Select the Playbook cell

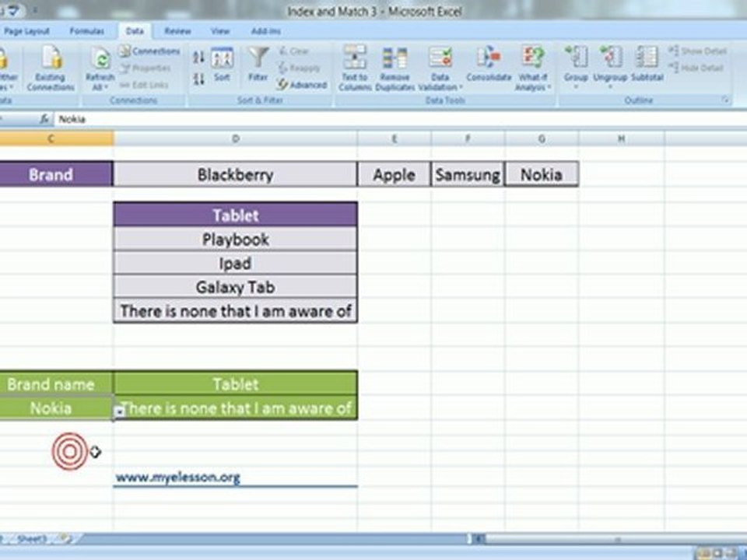[x=235, y=239]
